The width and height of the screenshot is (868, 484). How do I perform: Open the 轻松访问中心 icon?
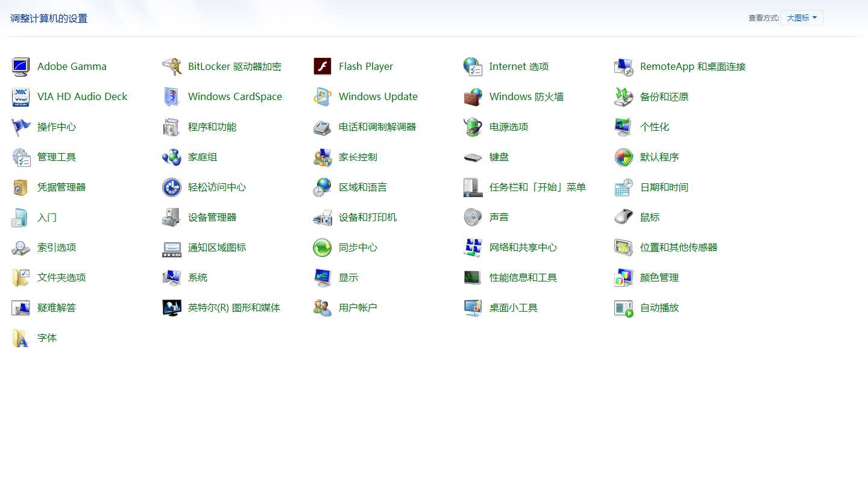(x=172, y=187)
